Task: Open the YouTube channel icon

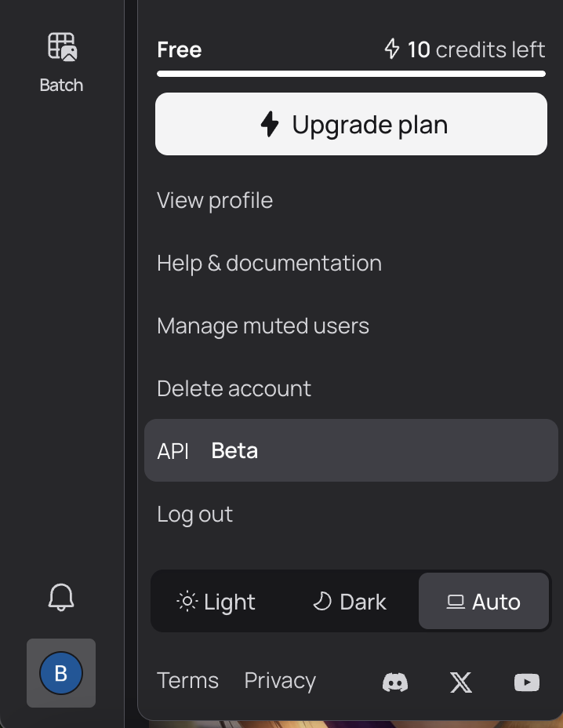Action: [x=527, y=682]
